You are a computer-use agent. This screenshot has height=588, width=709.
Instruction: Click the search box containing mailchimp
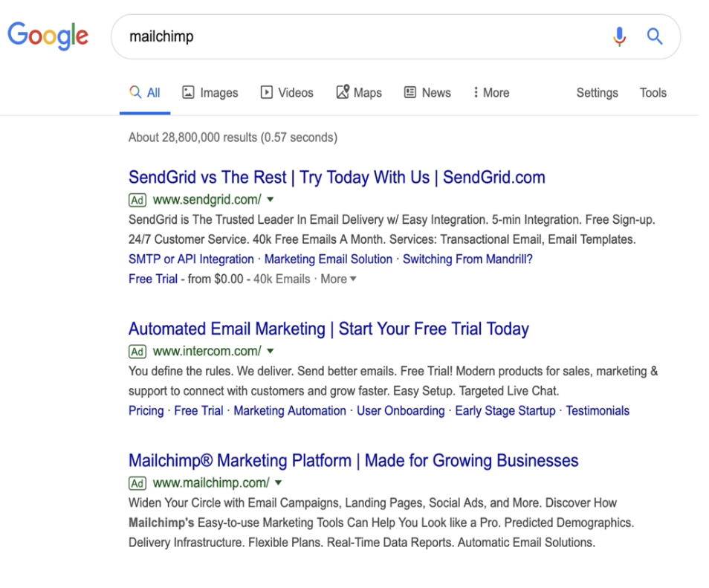tap(362, 36)
